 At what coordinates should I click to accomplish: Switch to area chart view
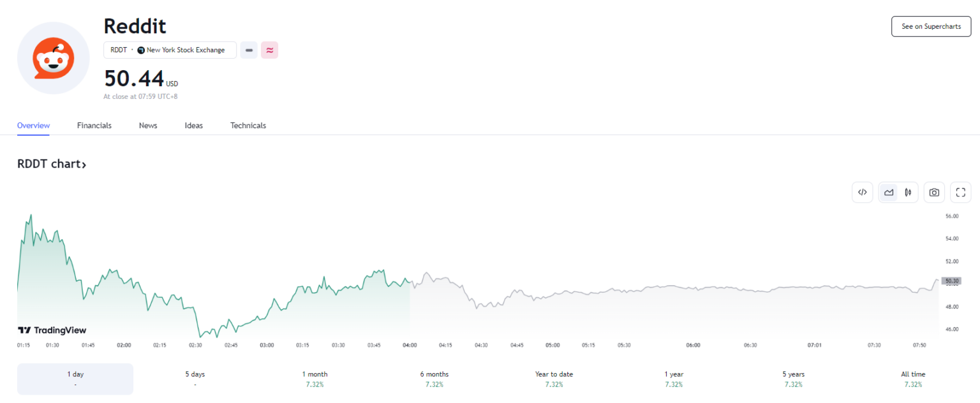coord(888,192)
